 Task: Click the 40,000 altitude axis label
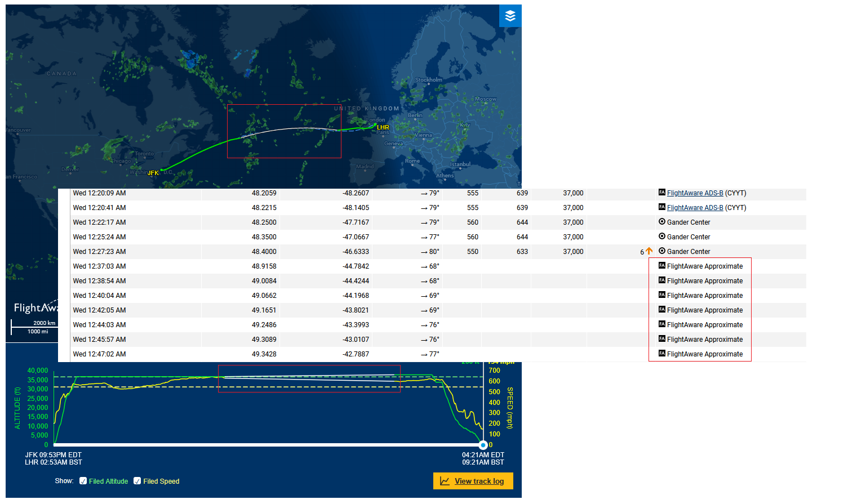[x=38, y=371]
